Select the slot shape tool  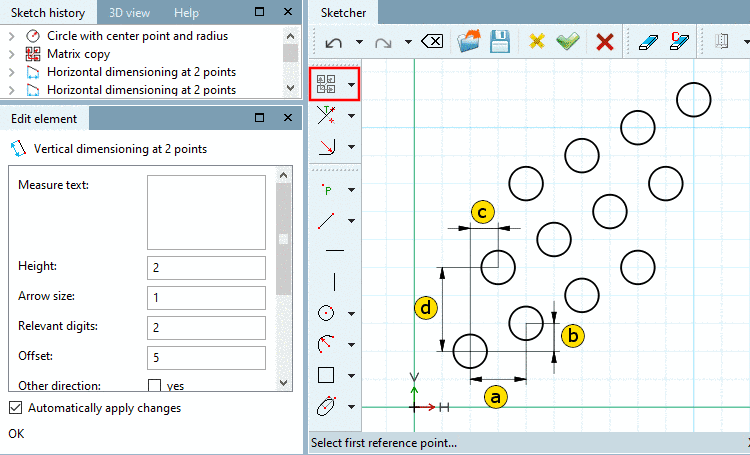coord(326,406)
